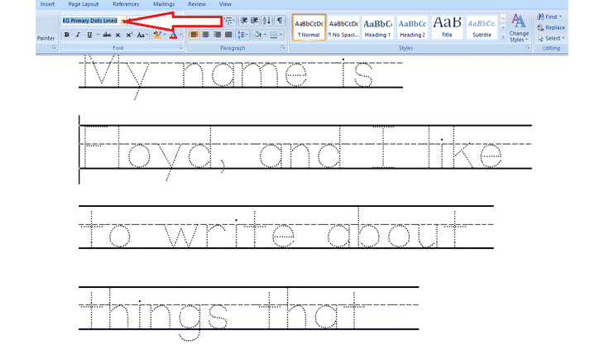604x364 pixels.
Task: Click the word 'Floyd,' in the document
Action: (154, 152)
